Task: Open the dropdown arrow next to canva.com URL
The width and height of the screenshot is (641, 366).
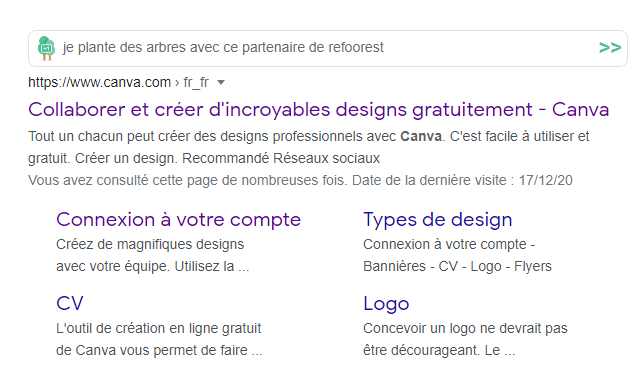Action: (x=221, y=83)
